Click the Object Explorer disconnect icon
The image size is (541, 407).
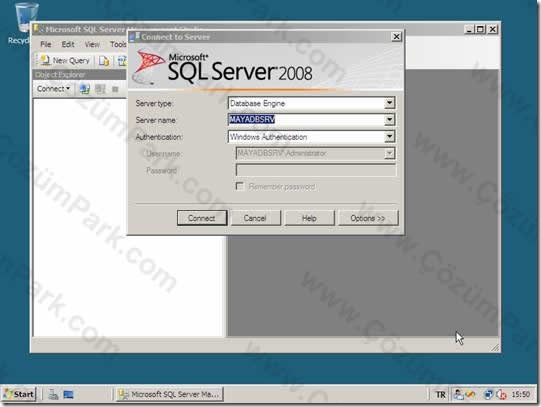pos(100,89)
